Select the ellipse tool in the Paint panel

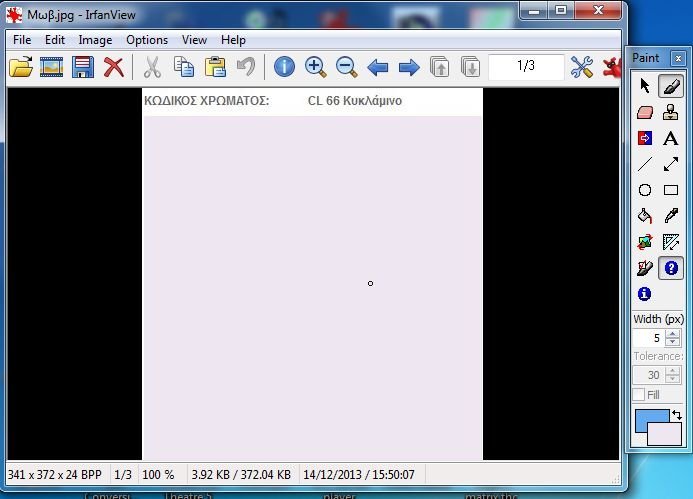click(x=645, y=190)
